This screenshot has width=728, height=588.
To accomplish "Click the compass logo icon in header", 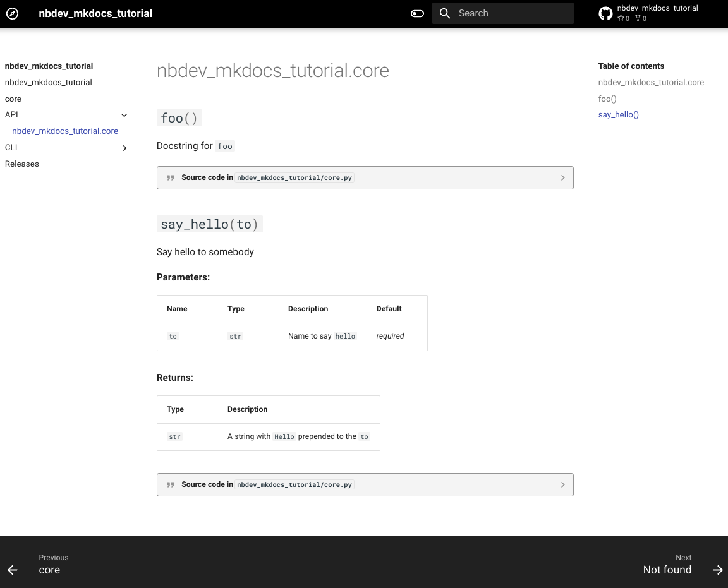I will click(x=13, y=13).
